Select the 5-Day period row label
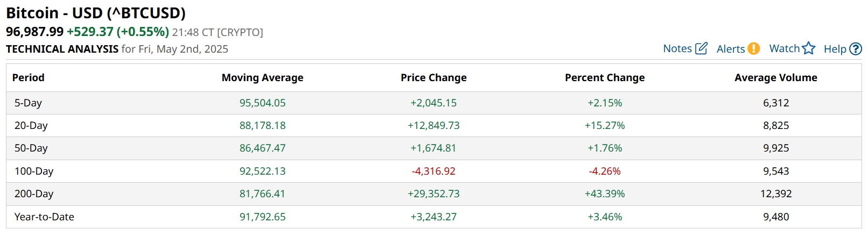 coord(28,103)
